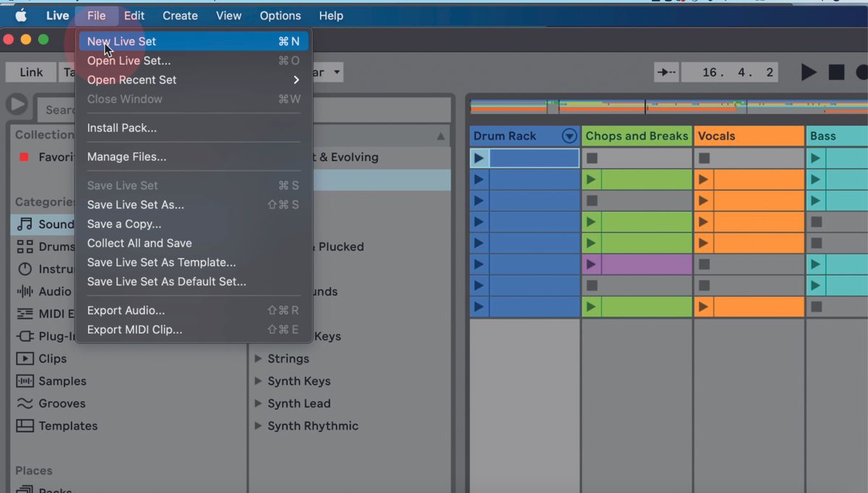This screenshot has height=493, width=868.
Task: Click the arrangement overview strip
Action: pyautogui.click(x=668, y=106)
